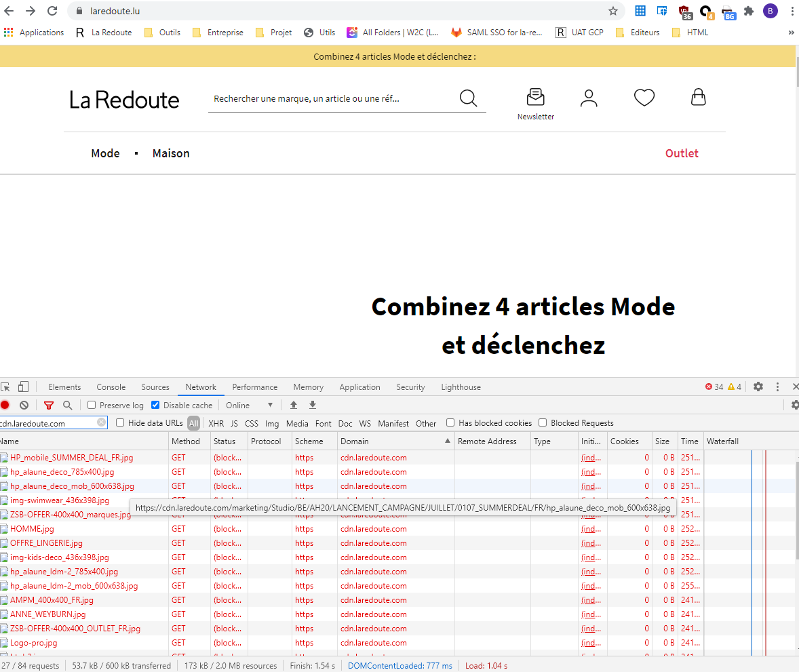Clear the cdn.laredoute.com filter text

click(x=102, y=422)
